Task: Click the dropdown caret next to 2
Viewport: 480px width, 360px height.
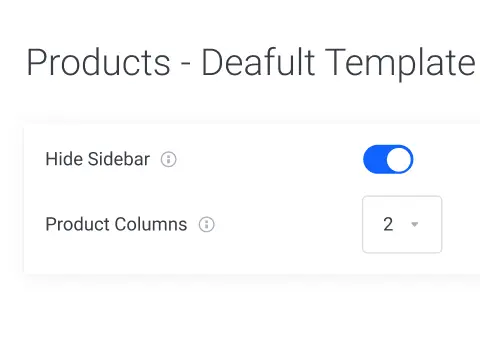Action: (x=415, y=224)
